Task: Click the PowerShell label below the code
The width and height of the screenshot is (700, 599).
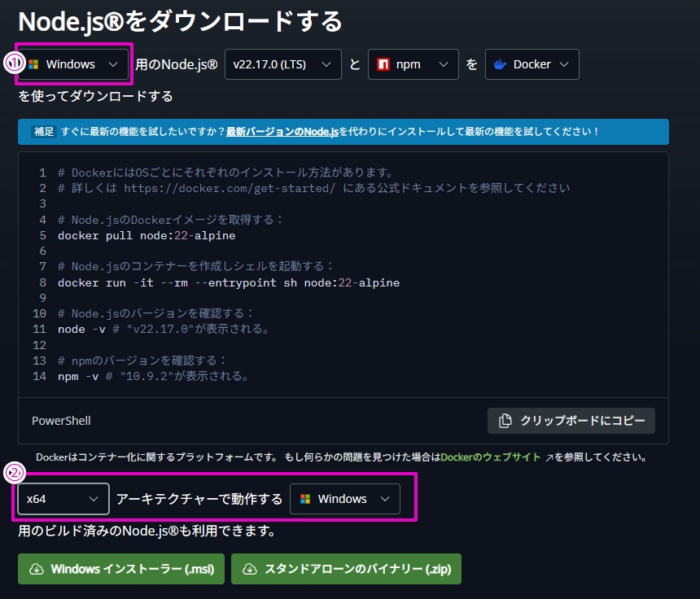Action: (x=61, y=421)
